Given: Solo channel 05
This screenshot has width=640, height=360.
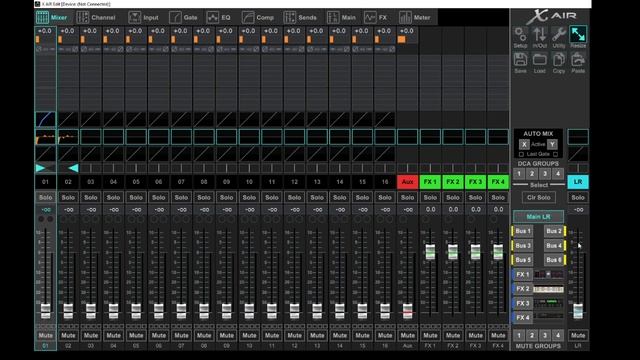Looking at the screenshot, I should 136,198.
